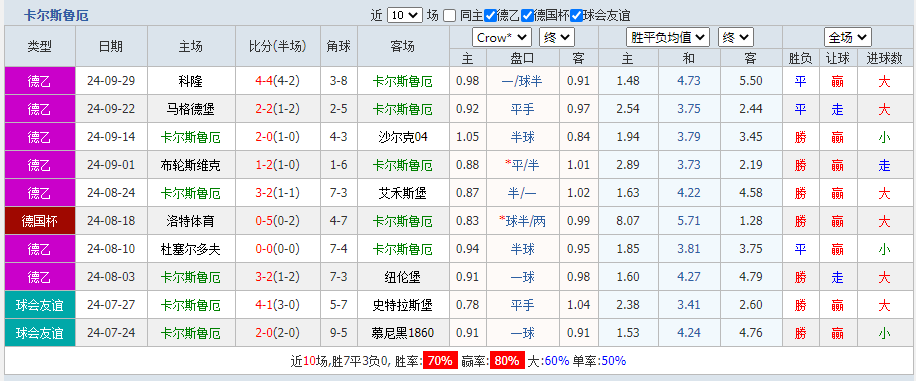The width and height of the screenshot is (916, 381).
Task: Click the 一/球半 handicap value
Action: point(522,81)
